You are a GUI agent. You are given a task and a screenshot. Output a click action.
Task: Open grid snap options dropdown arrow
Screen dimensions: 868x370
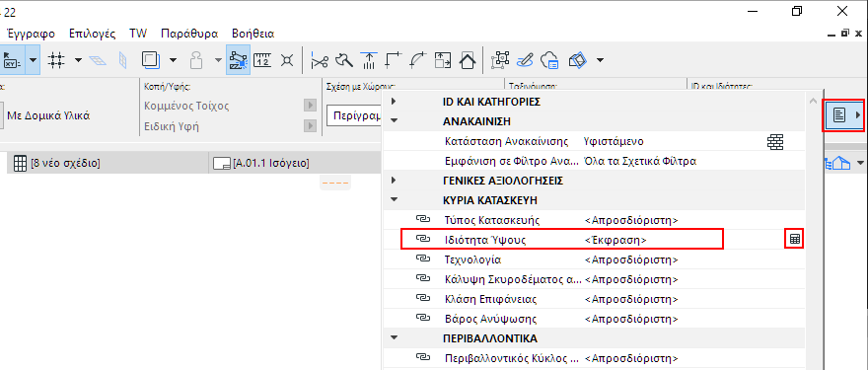point(78,60)
